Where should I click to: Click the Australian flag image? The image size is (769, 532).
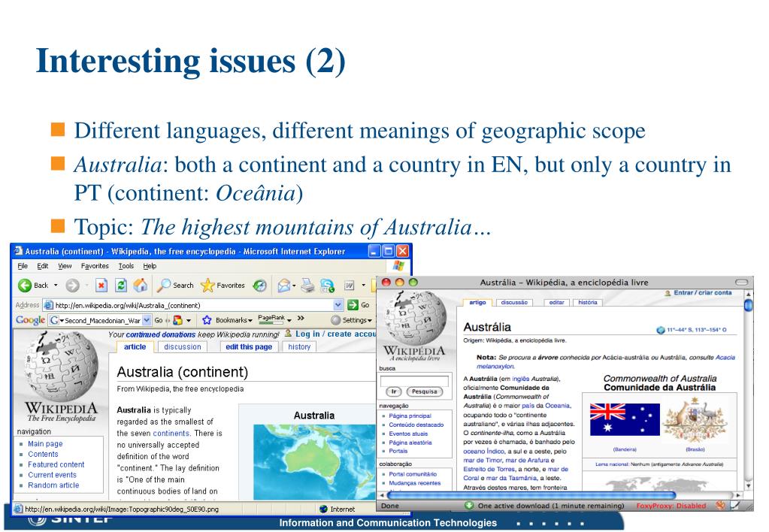(625, 419)
